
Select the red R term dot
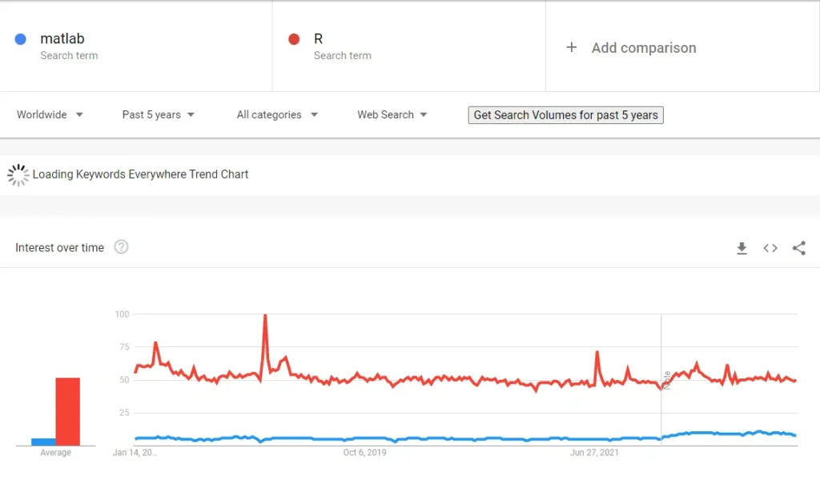coord(294,39)
